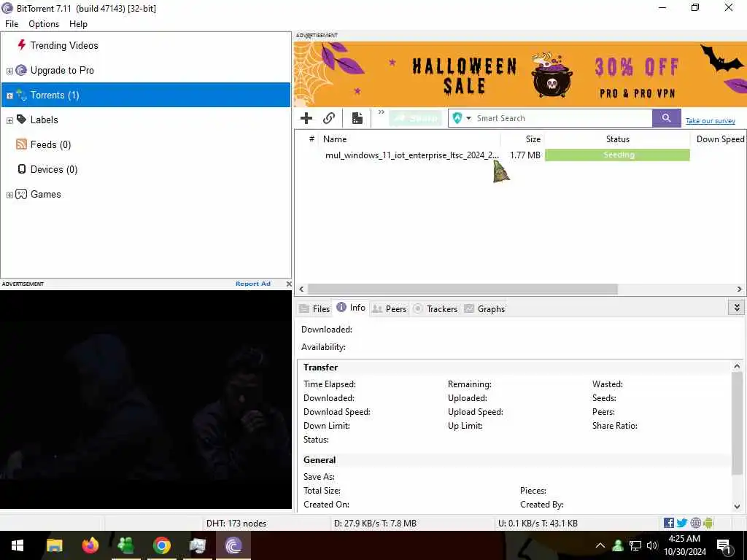
Task: Select Feeds (0) in the sidebar
Action: pyautogui.click(x=50, y=144)
